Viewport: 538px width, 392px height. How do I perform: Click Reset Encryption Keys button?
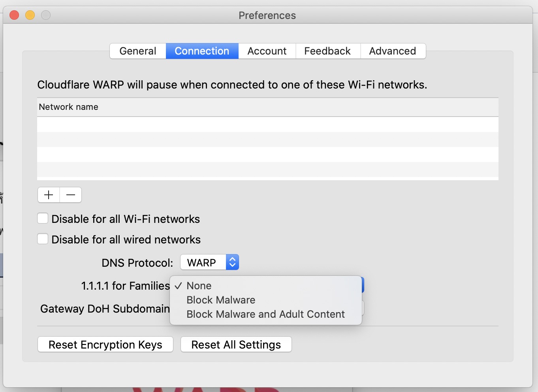pyautogui.click(x=105, y=345)
